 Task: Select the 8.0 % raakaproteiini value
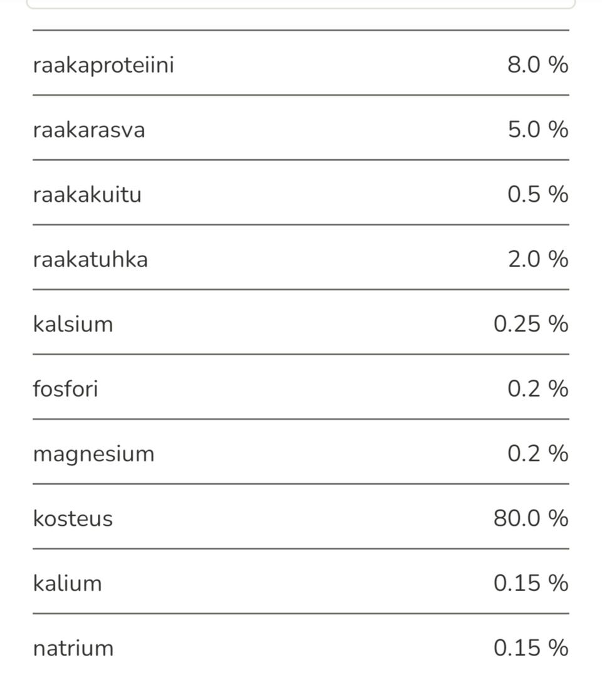click(x=537, y=65)
